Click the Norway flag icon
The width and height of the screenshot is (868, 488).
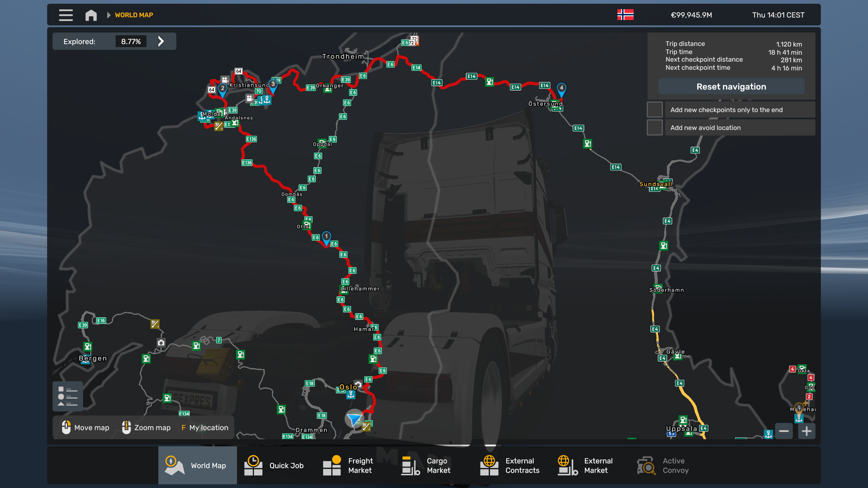click(x=625, y=15)
